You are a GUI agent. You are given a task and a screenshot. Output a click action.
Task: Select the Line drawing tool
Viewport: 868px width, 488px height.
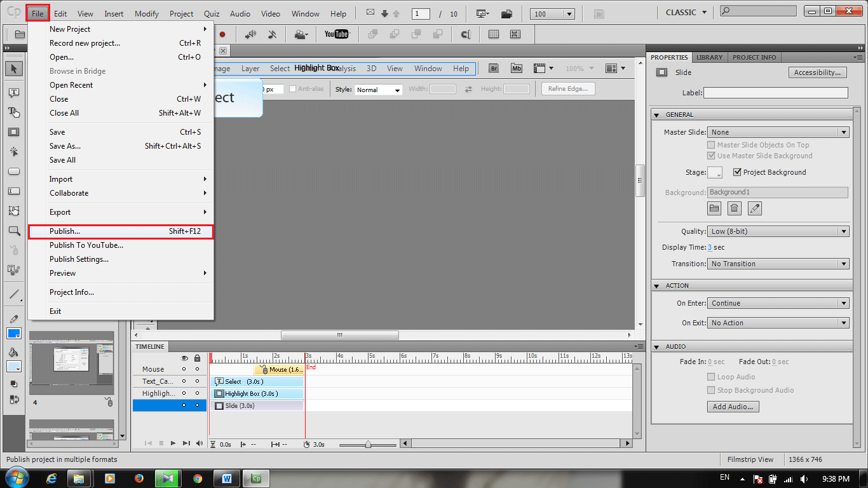tap(14, 294)
